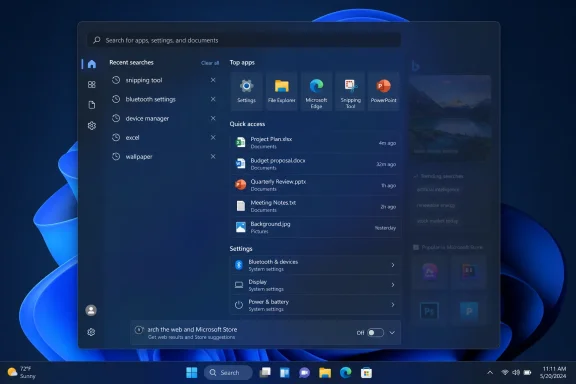Open Chat icon on taskbar
This screenshot has height=384, width=576.
tap(304, 373)
